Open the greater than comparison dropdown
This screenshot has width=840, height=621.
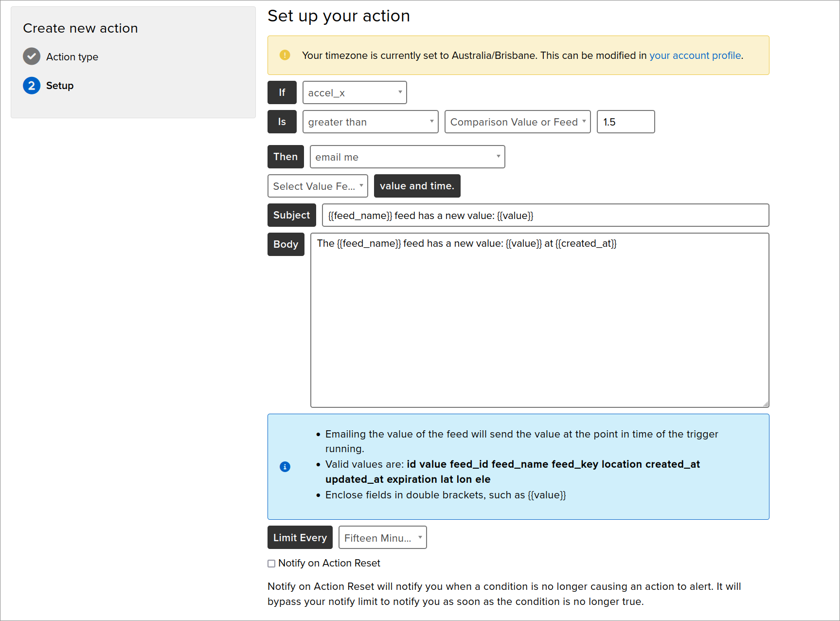click(371, 122)
